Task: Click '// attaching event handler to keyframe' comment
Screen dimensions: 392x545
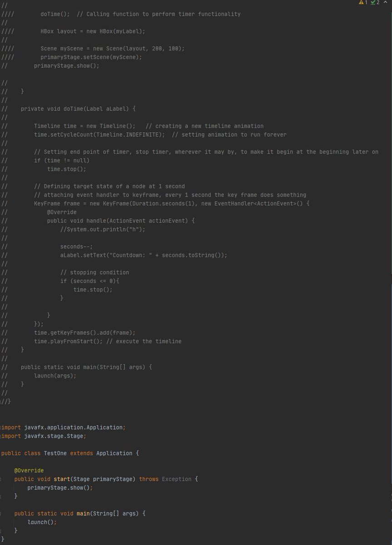Action: [170, 195]
